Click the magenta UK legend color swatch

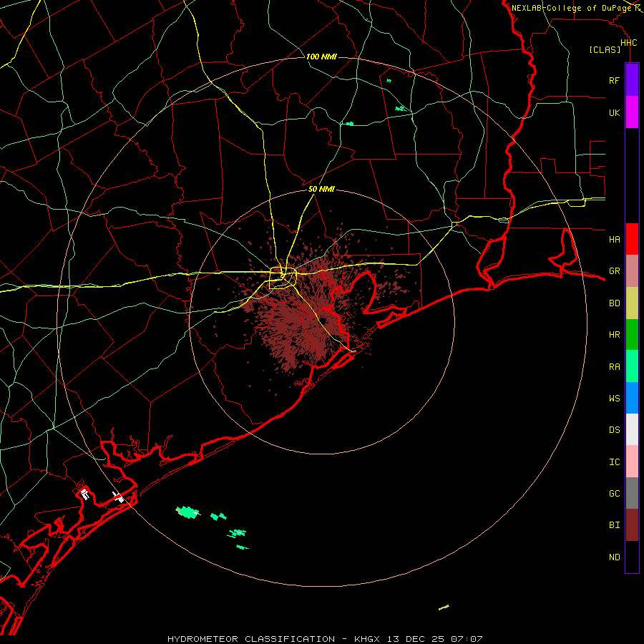[x=632, y=112]
